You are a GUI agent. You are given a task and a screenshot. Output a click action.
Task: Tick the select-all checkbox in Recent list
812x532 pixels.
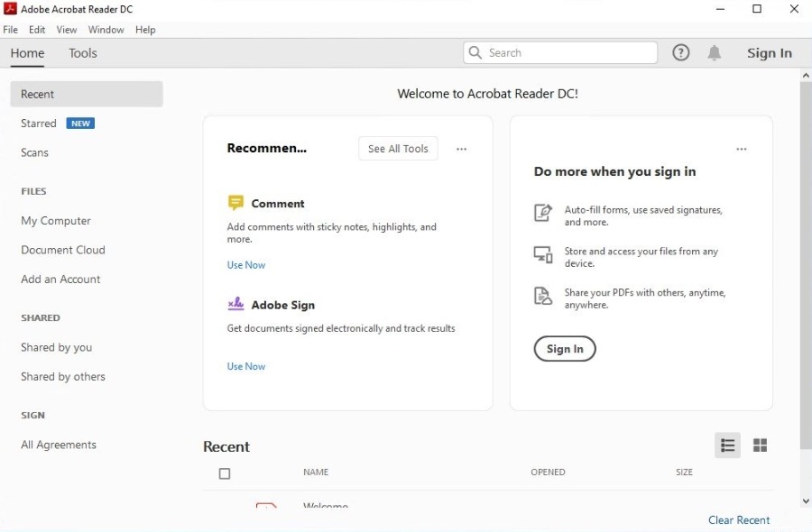pos(225,473)
